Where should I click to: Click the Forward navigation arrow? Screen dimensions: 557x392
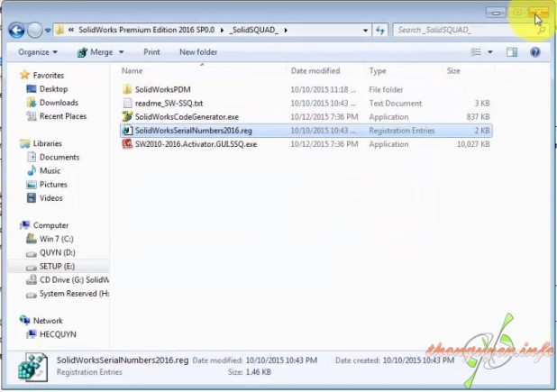pos(35,31)
